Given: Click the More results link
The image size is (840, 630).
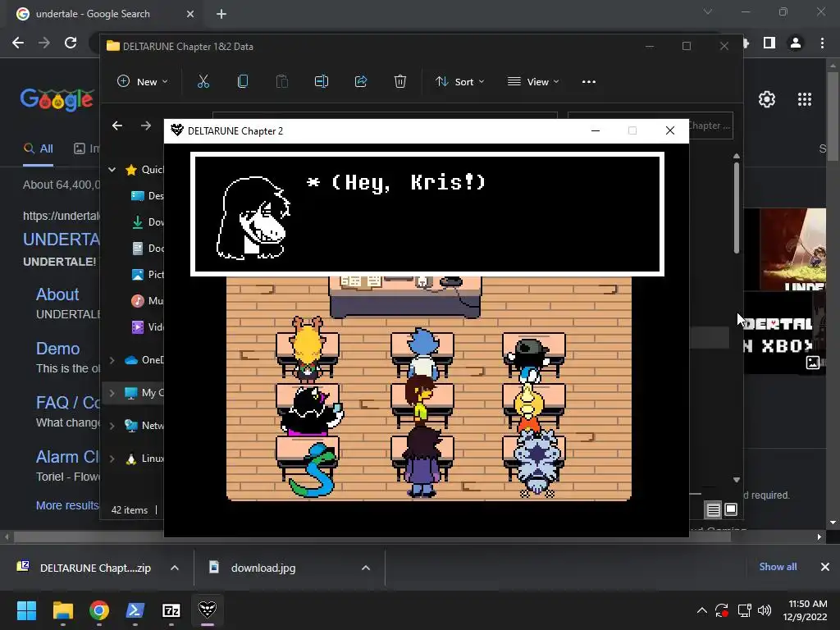Looking at the screenshot, I should pos(67,505).
